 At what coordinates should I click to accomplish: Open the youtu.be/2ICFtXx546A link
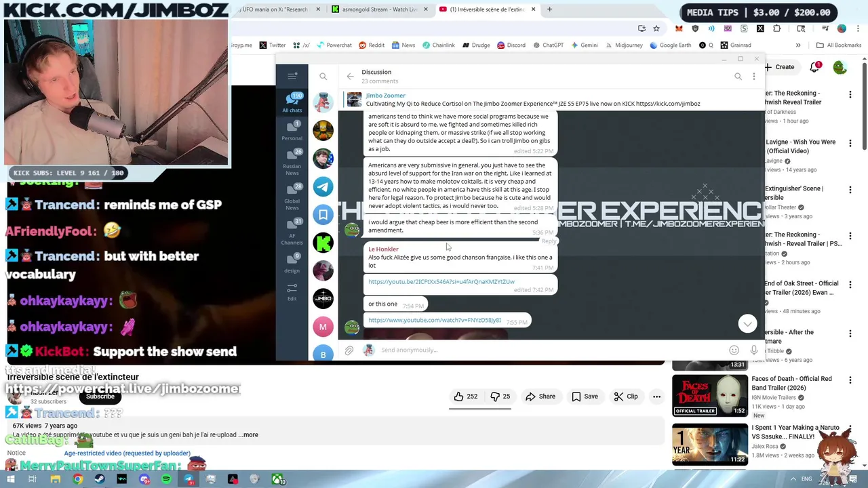coord(441,282)
